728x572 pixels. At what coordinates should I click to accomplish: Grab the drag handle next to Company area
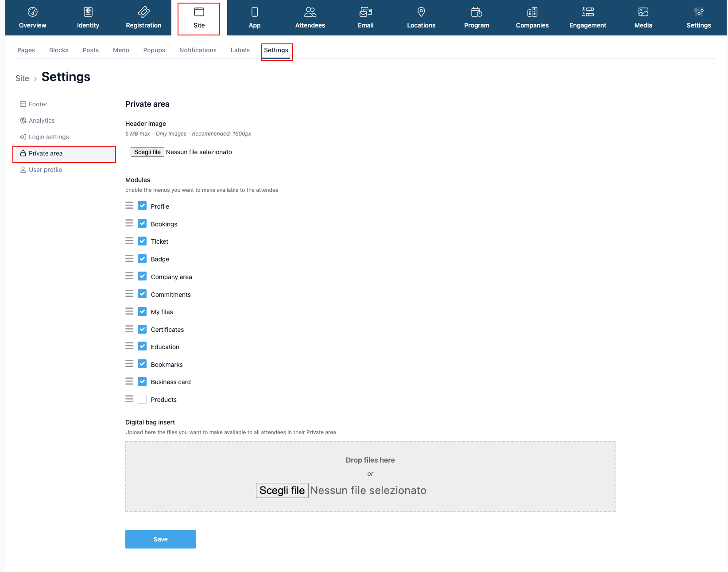coord(129,276)
